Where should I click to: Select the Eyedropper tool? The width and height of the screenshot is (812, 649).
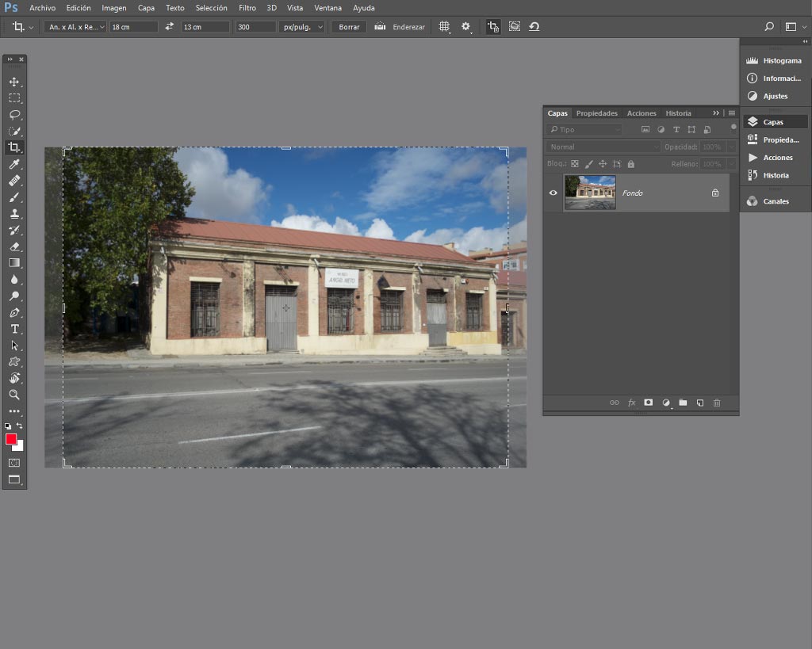pos(14,165)
